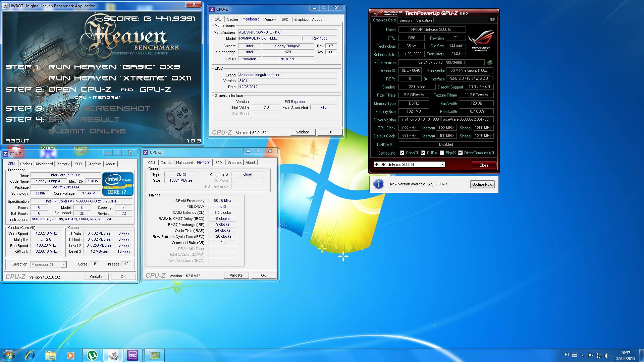Click GPU-Z link in Heaven step 2
This screenshot has height=362, width=644.
pos(155,89)
